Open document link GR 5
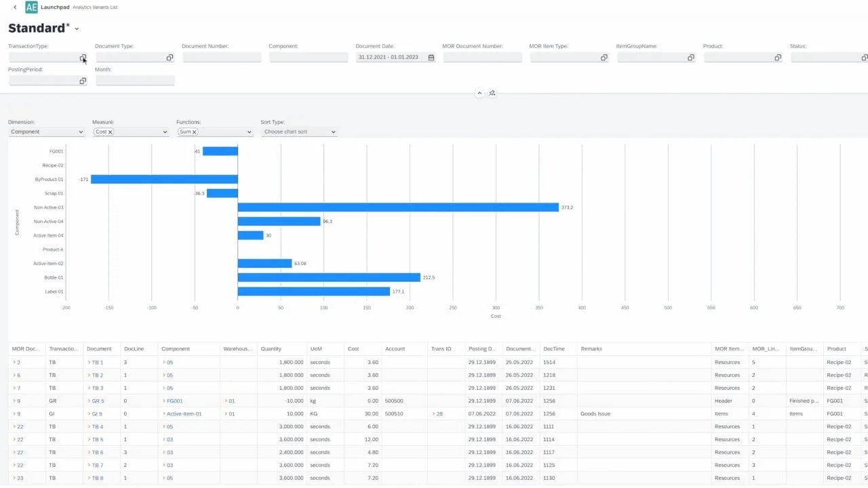868x488 pixels. (x=98, y=401)
